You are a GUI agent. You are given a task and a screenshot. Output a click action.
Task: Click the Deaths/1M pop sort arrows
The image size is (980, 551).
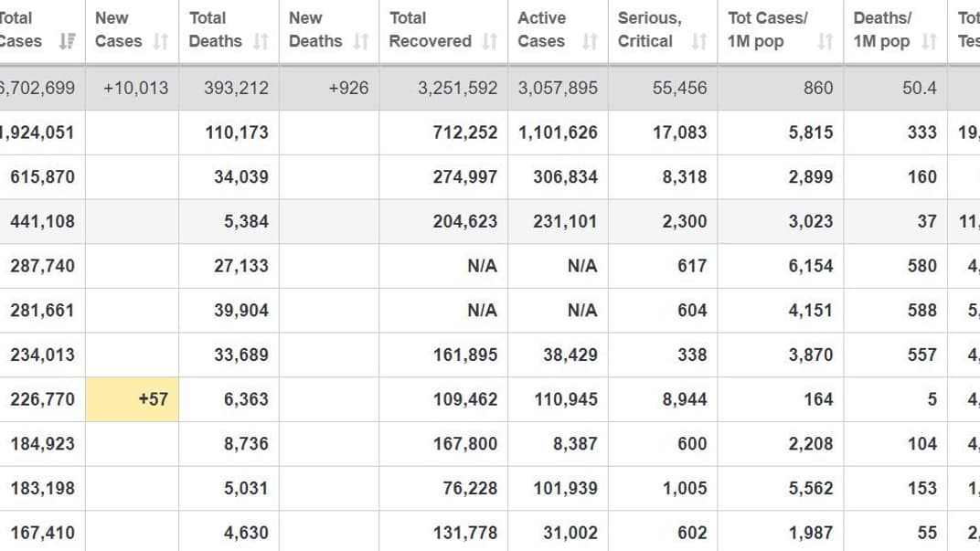point(930,41)
